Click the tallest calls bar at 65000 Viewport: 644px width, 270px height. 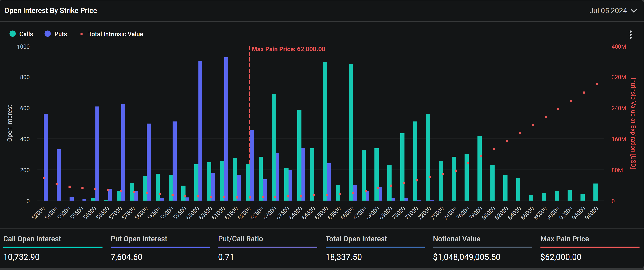point(325,131)
